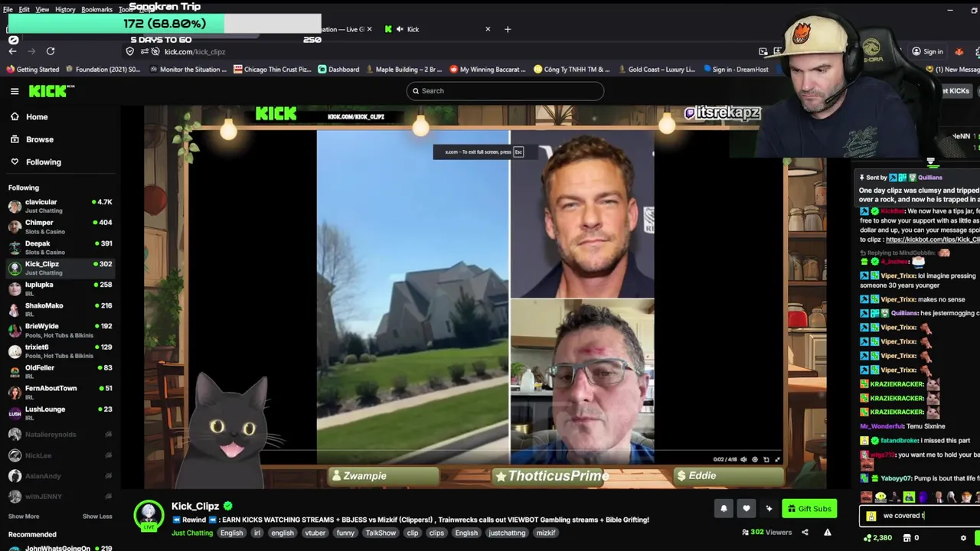Click the Kick_Clipz channel name
This screenshot has width=980, height=551.
pos(195,506)
